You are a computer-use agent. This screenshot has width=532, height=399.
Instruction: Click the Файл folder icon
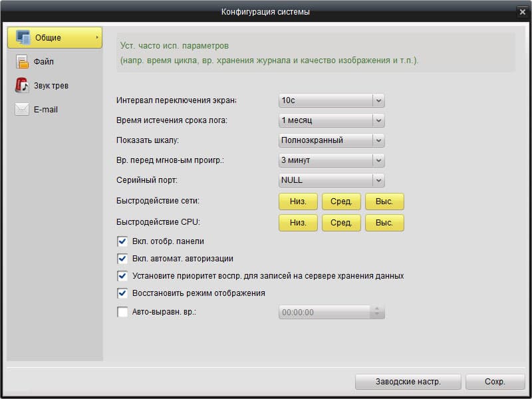click(x=22, y=62)
